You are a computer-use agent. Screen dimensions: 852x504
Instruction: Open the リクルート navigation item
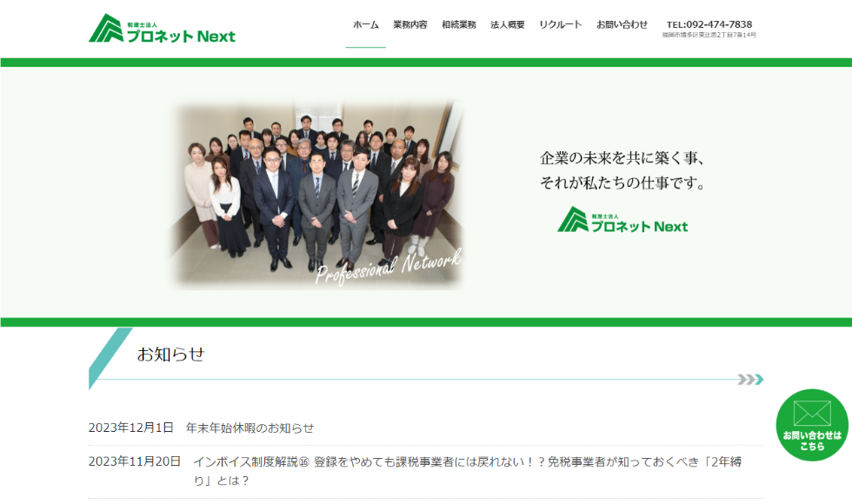pos(561,25)
